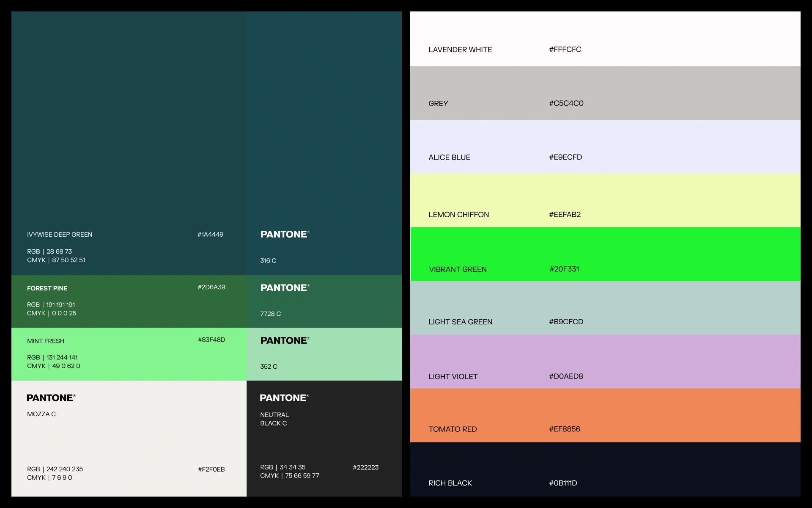The width and height of the screenshot is (812, 508).
Task: Select hex code #0B111D
Action: 563,483
